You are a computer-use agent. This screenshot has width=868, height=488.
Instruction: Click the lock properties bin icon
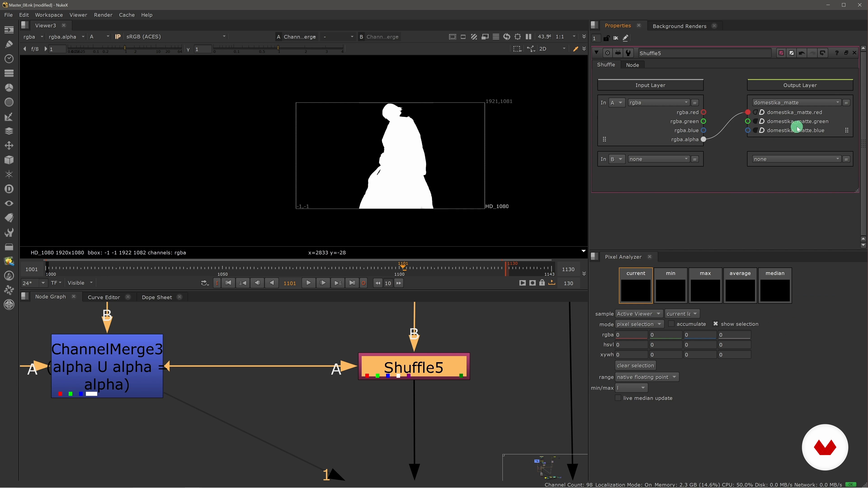tap(606, 38)
